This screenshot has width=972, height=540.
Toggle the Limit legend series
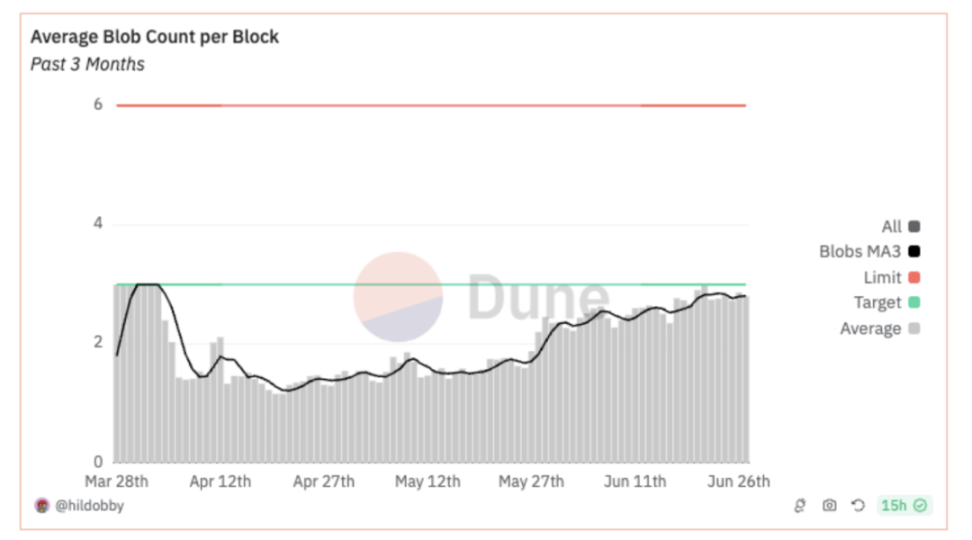(x=882, y=278)
